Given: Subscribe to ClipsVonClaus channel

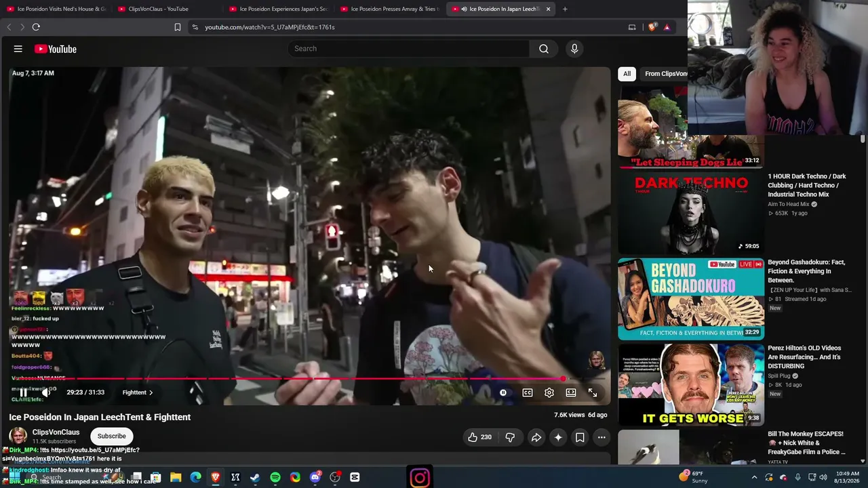Looking at the screenshot, I should click(x=111, y=436).
